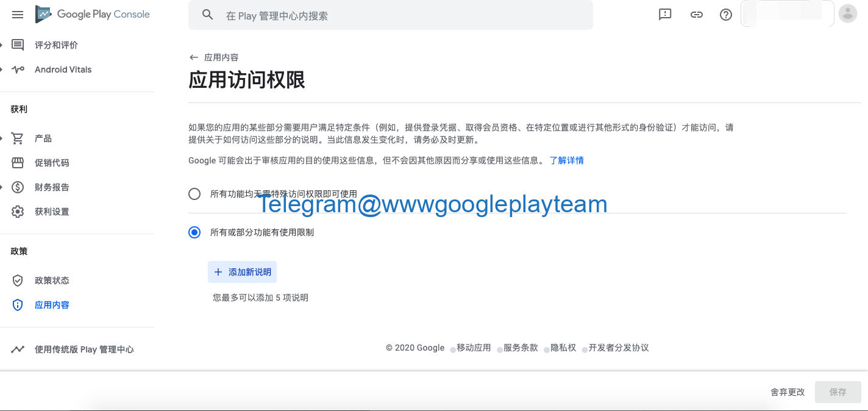The height and width of the screenshot is (411, 868).
Task: Click the link chain icon
Action: click(x=696, y=15)
